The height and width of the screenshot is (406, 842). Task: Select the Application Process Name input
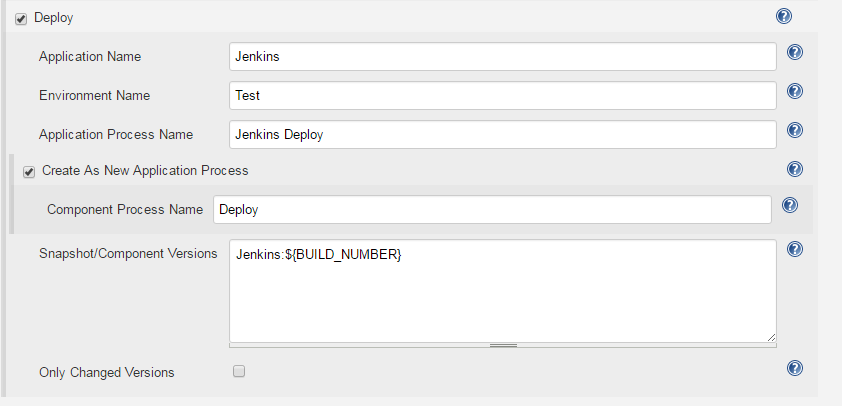tap(502, 134)
